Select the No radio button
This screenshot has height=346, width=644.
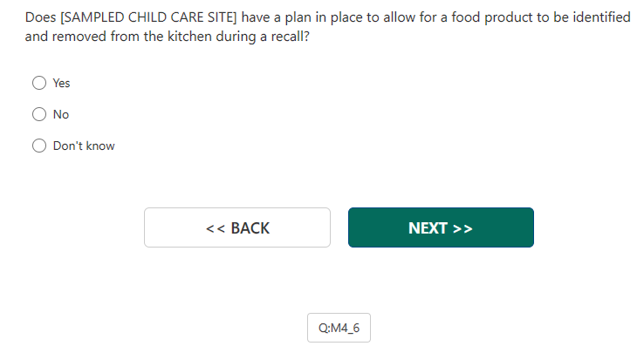point(39,114)
